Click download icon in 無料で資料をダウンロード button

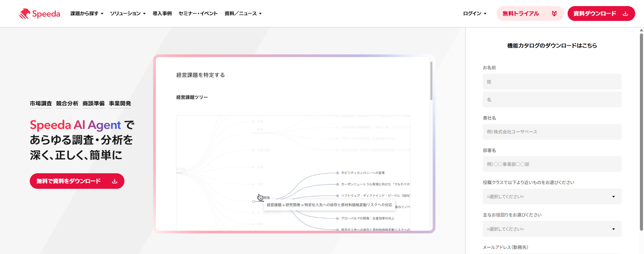[115, 181]
